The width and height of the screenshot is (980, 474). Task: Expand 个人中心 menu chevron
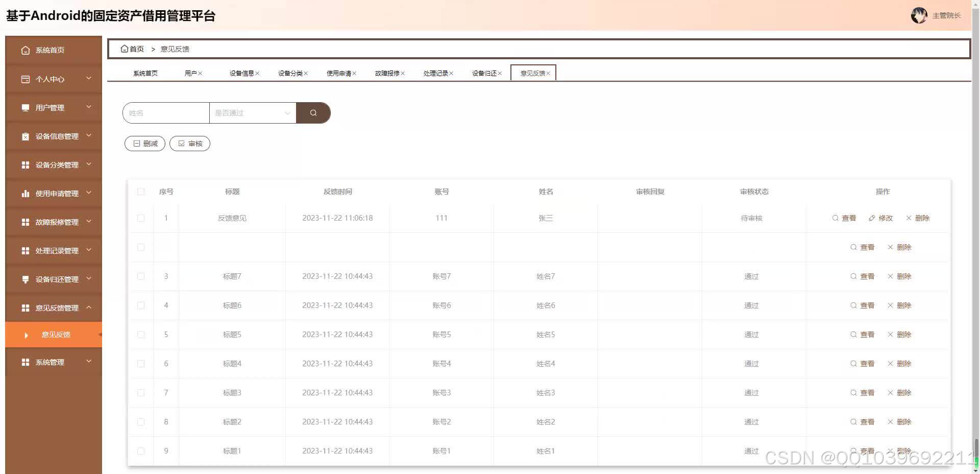[89, 78]
